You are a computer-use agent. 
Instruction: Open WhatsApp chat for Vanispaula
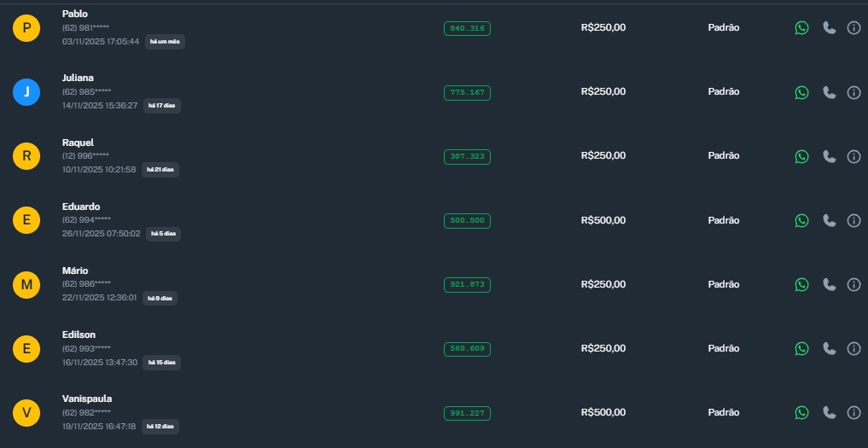(x=801, y=412)
